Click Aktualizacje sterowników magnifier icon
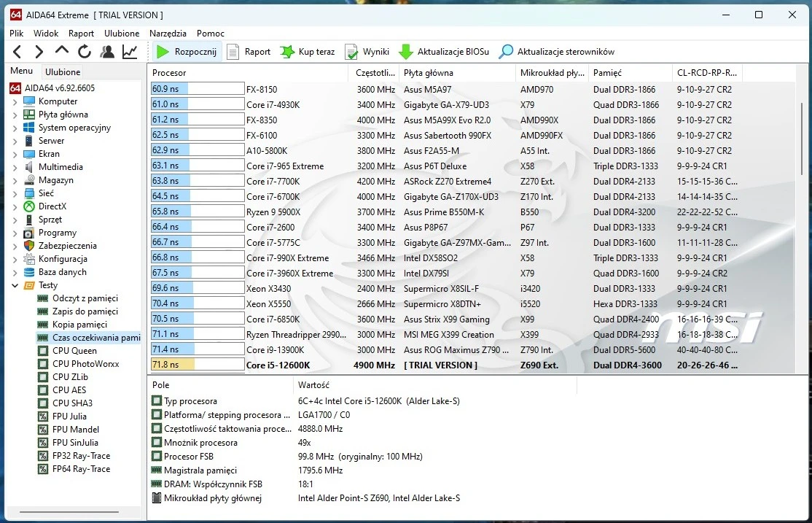The image size is (812, 523). pos(506,52)
